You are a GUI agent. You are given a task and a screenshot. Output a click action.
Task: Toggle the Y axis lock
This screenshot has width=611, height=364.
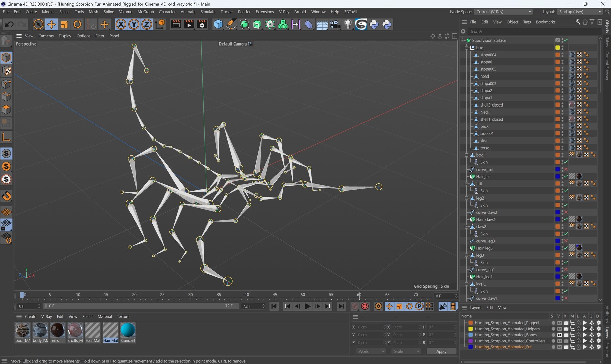pos(134,24)
